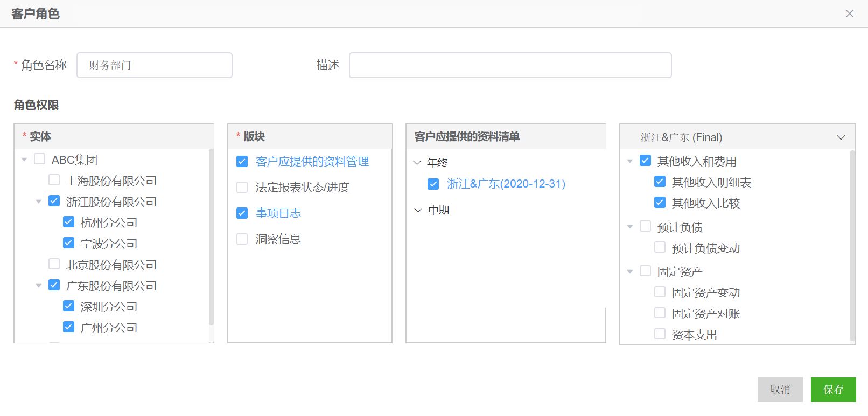Click the 取消 button
This screenshot has height=416, width=868.
tap(780, 390)
